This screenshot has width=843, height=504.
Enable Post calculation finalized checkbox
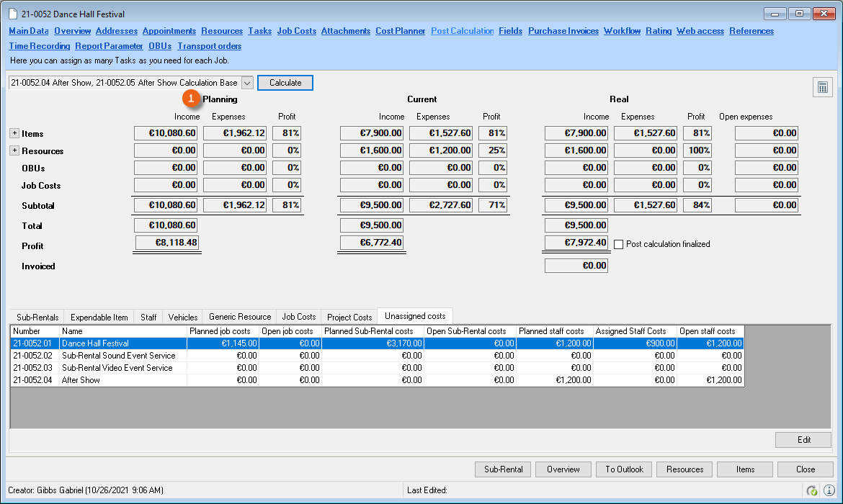click(619, 244)
